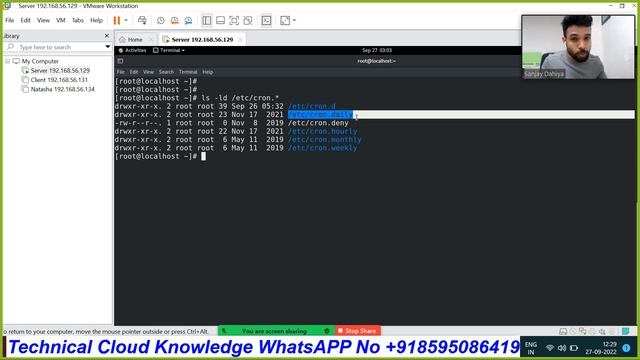This screenshot has width=640, height=360.
Task: Click highlighted /etc/cron.daily entry
Action: pos(320,115)
